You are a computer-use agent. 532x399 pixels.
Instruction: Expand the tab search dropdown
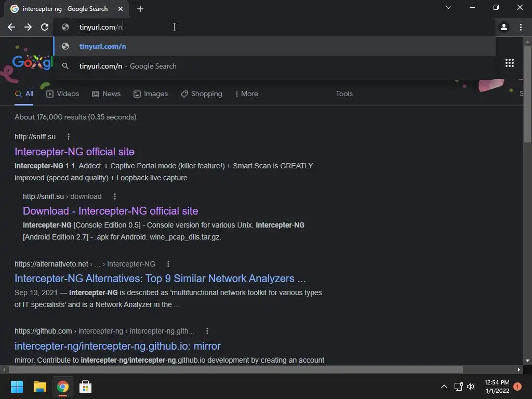(448, 7)
